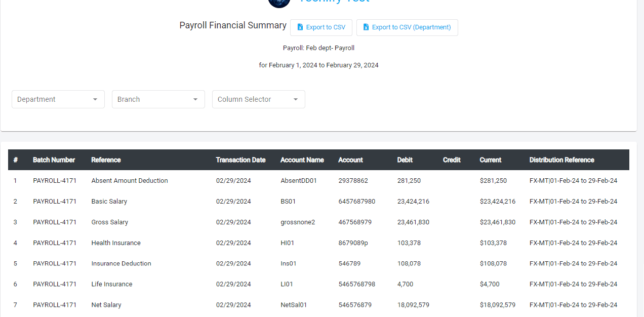The image size is (644, 317).
Task: Click the Account Name column header
Action: click(x=302, y=160)
